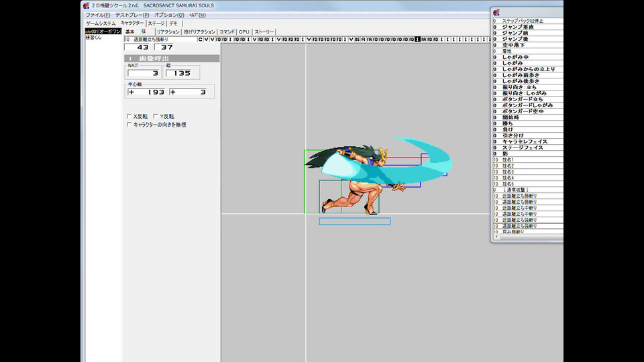This screenshot has width=644, height=362.
Task: Click the app icon in main title bar
Action: 86,5
